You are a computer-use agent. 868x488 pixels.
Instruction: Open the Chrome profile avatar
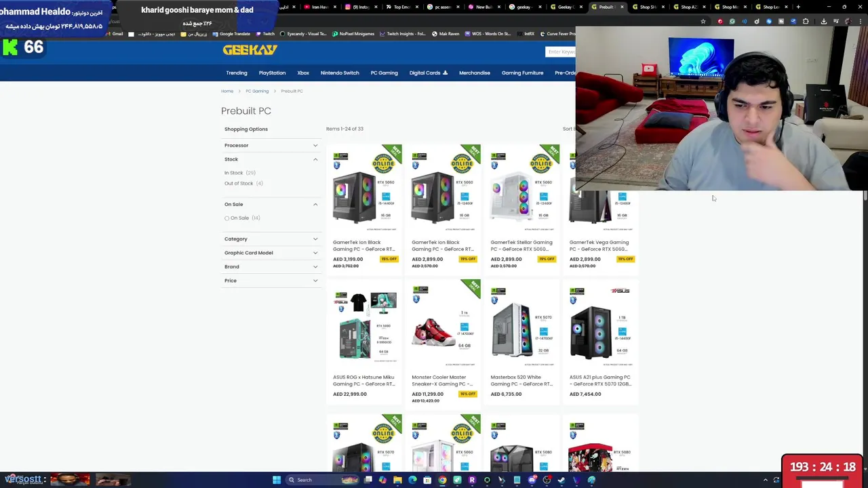[x=848, y=21]
